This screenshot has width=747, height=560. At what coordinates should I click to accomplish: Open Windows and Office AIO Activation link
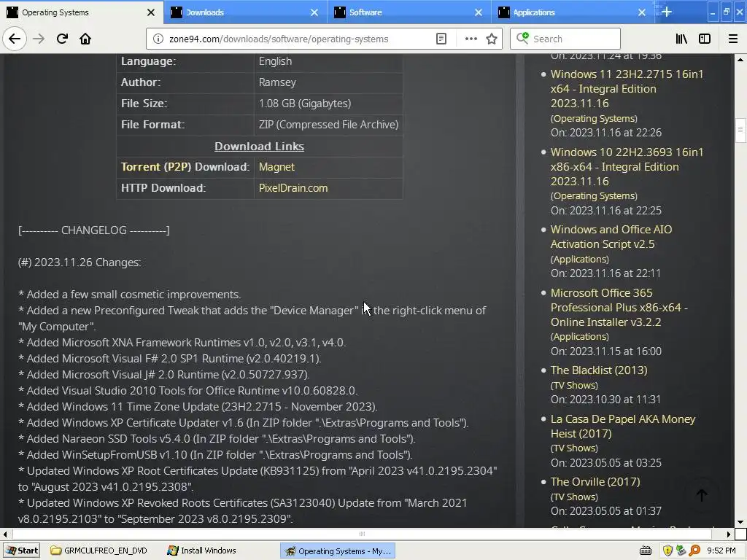click(x=611, y=237)
